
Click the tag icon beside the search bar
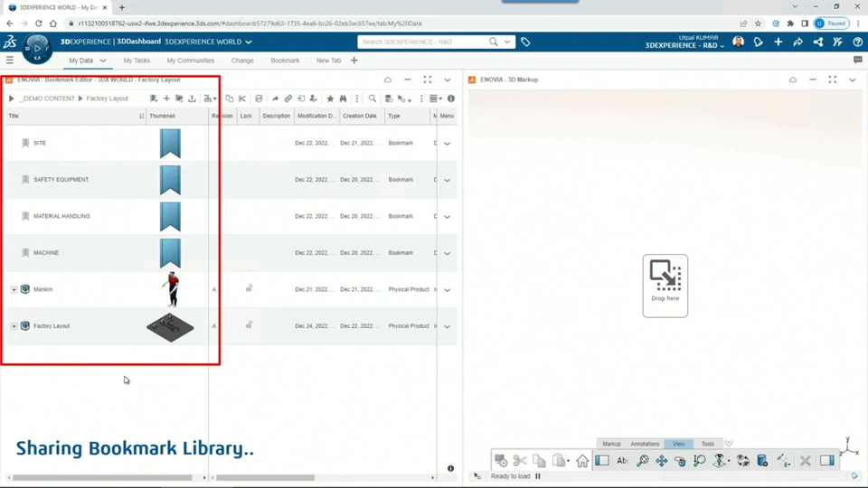click(525, 42)
